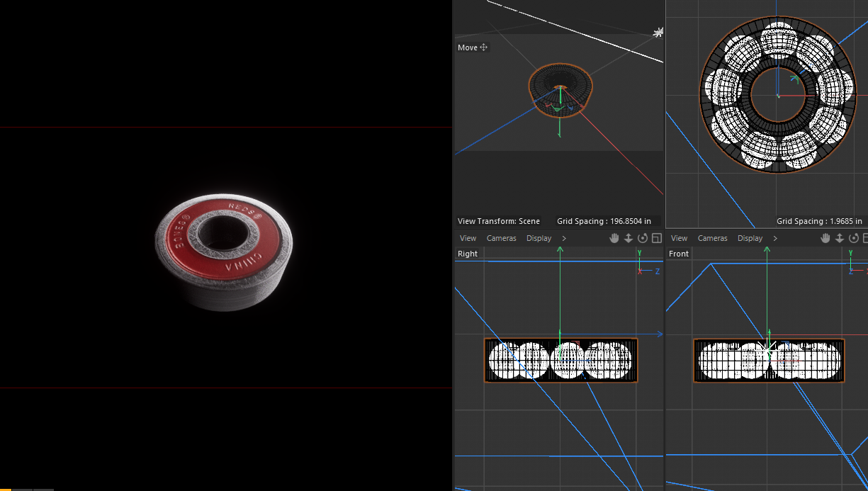Click the 'Front' viewport name label
The height and width of the screenshot is (491, 868).
[x=679, y=254]
